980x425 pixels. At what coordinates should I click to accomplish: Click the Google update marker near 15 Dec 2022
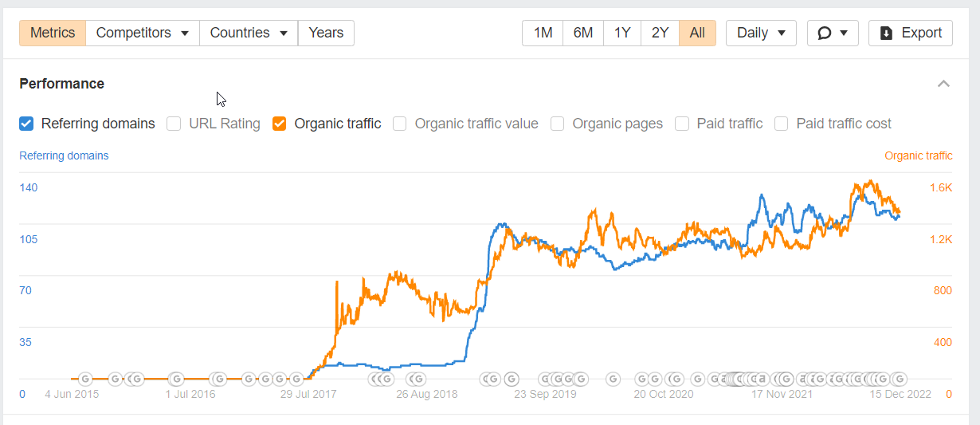[899, 379]
